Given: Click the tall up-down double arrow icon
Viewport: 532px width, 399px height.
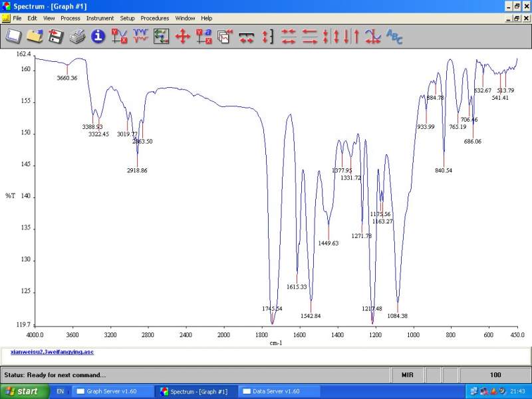Looking at the screenshot, I should [336, 37].
